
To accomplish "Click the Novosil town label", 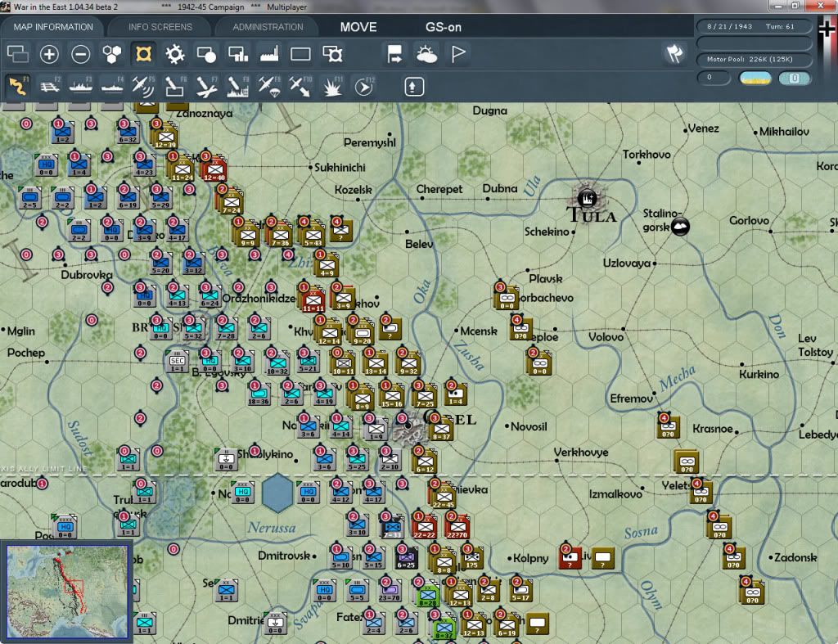I will [529, 426].
